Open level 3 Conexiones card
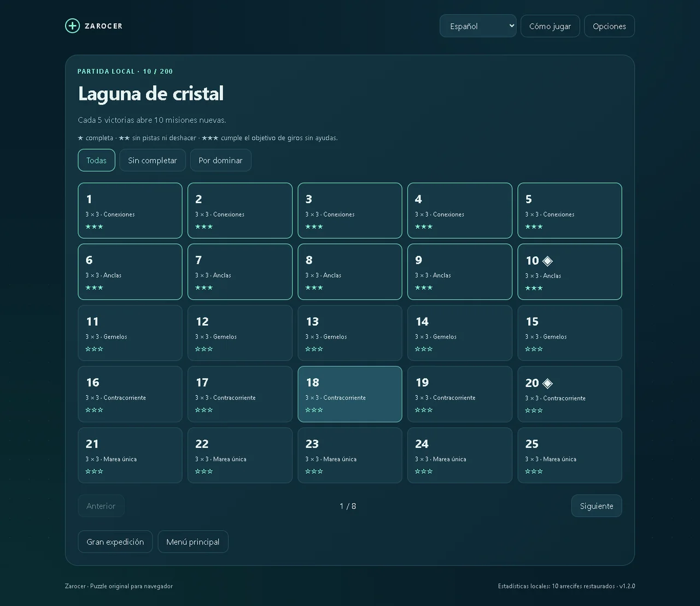The image size is (700, 606). [350, 210]
